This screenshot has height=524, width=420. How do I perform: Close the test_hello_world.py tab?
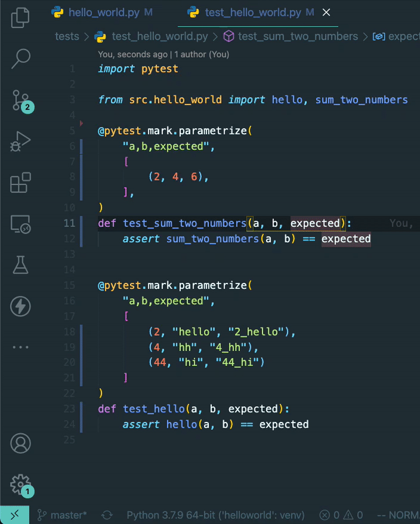click(326, 12)
